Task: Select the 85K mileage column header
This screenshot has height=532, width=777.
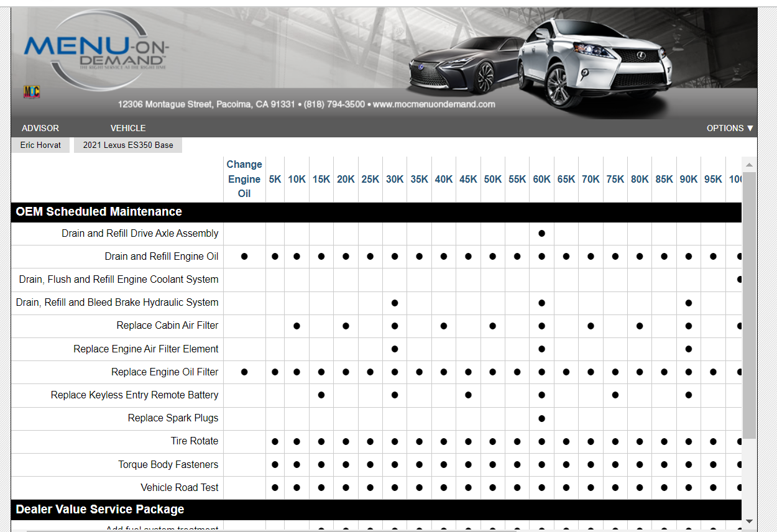Action: tap(664, 179)
